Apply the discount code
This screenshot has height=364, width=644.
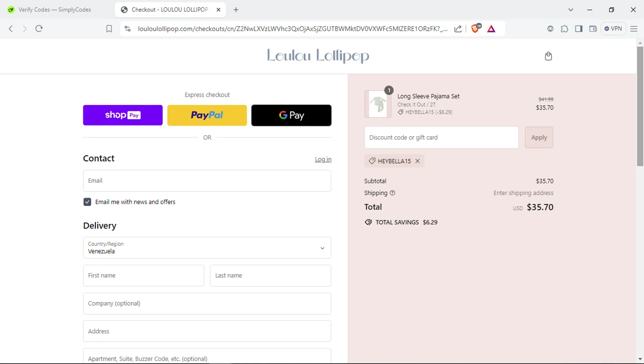coord(539,138)
